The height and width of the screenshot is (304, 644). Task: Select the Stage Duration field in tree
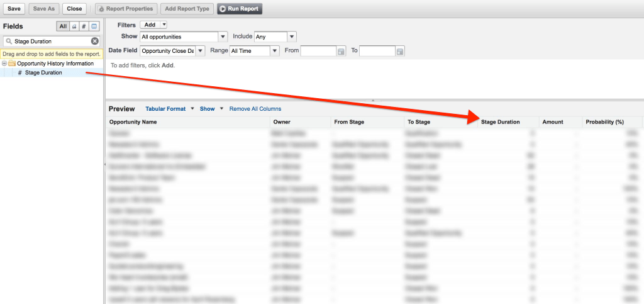[43, 73]
